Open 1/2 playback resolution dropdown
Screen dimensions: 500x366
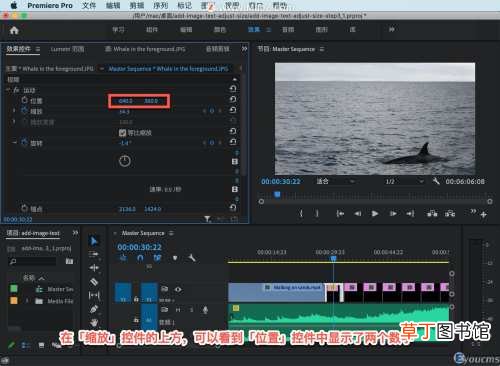coord(405,181)
